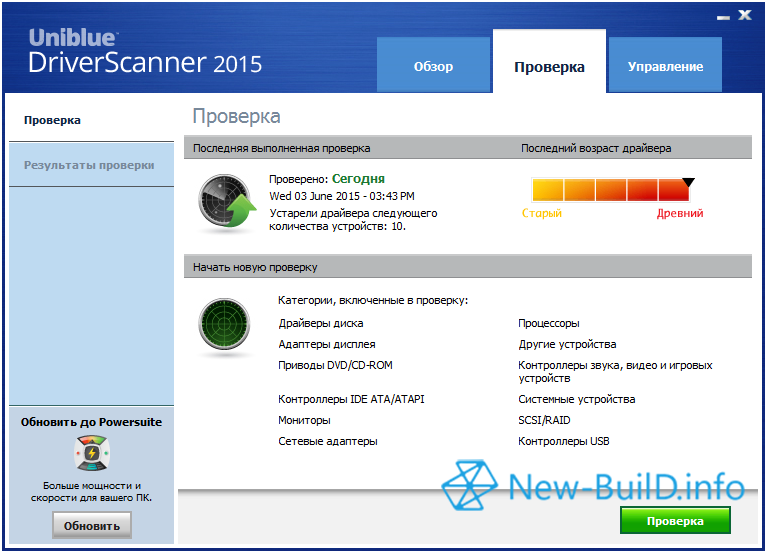The image size is (767, 553).
Task: Click the Обновить до Powersuite heading
Action: [91, 422]
